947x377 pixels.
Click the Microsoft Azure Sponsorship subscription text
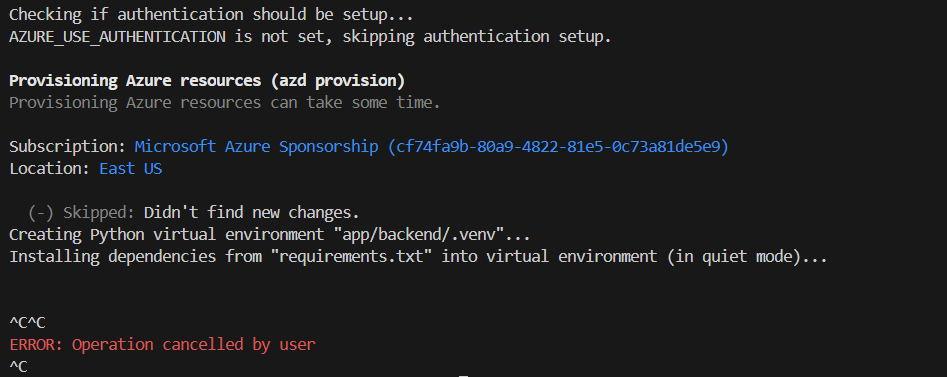256,147
